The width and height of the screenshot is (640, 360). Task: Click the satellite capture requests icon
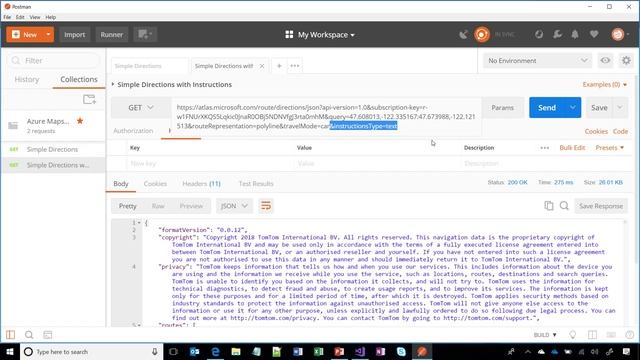[463, 35]
